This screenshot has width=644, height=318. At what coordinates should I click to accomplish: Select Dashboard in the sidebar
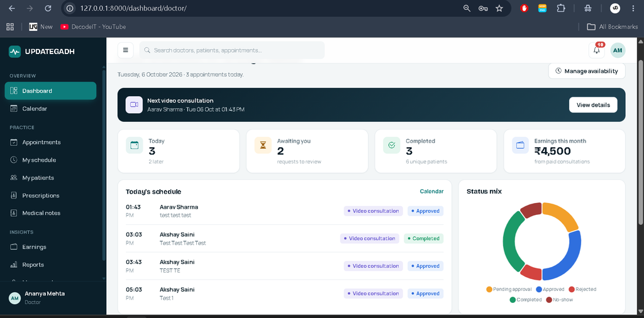point(50,90)
